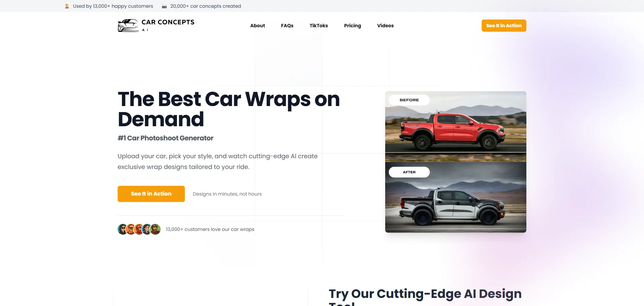
Task: Click the last customer avatar in row
Action: [155, 229]
